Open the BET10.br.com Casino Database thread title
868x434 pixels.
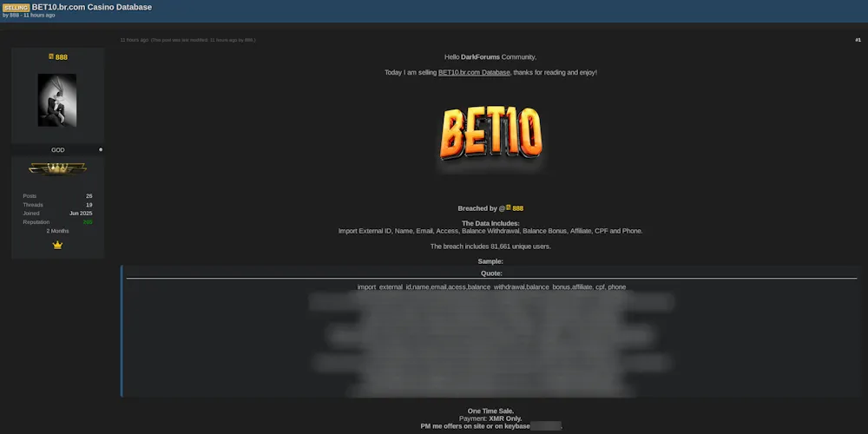coord(92,7)
